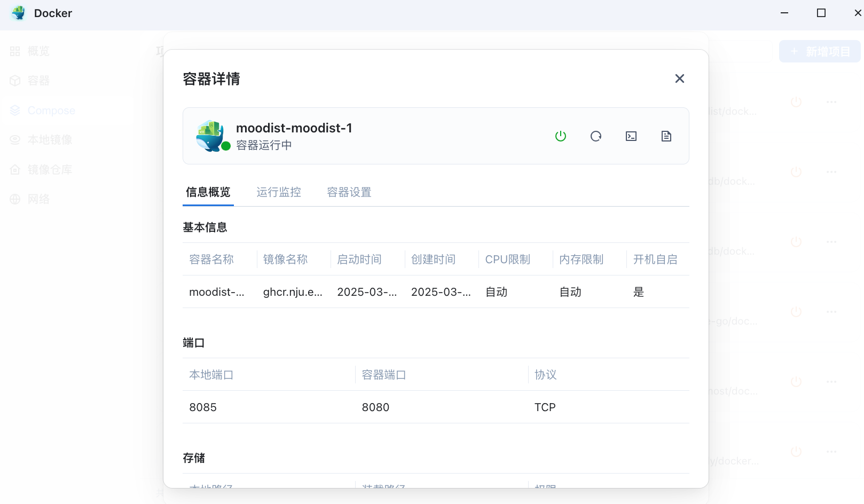Screen dimensions: 864x504
Task: Click the image name cell ghcr.nju.e...
Action: tap(293, 292)
